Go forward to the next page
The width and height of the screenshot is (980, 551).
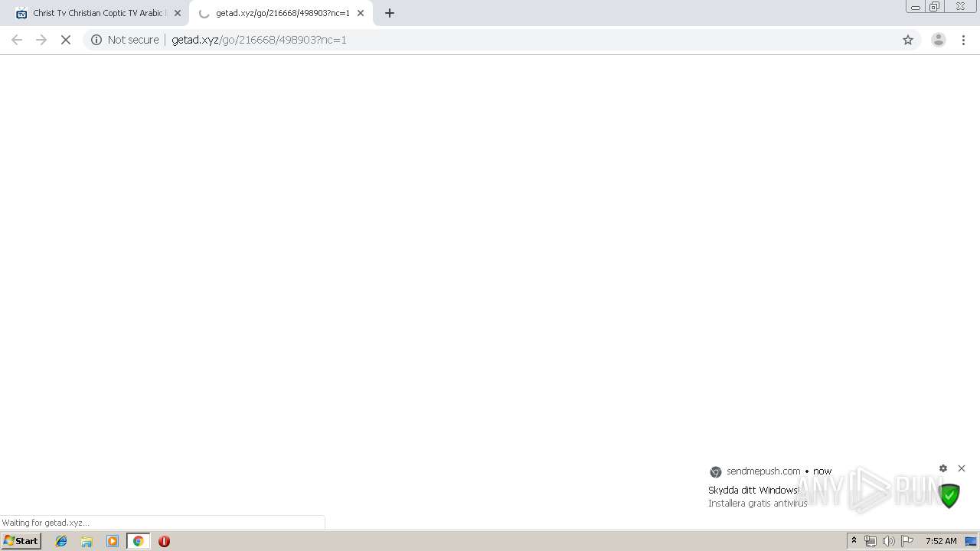point(41,40)
